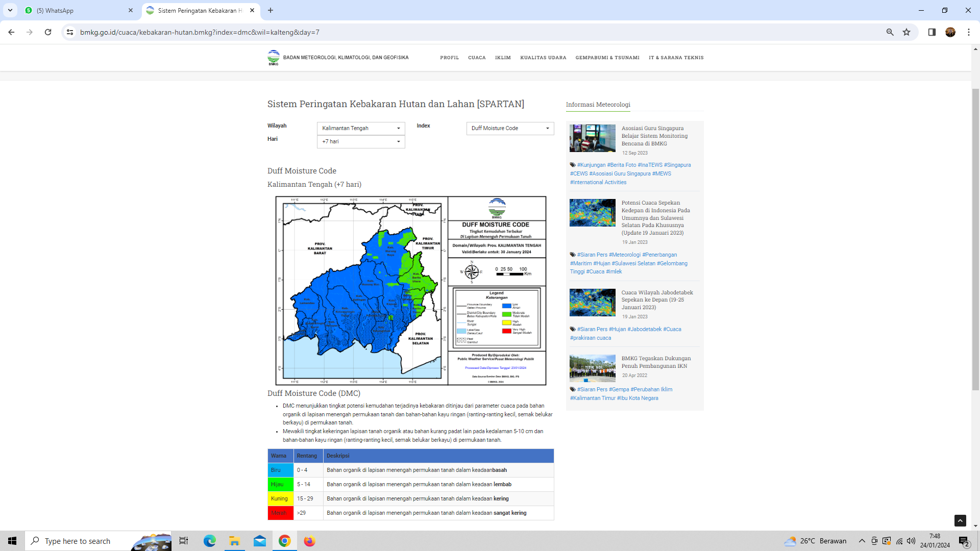This screenshot has width=980, height=551.
Task: Click the Informasi Meteorologi heading
Action: [x=598, y=105]
